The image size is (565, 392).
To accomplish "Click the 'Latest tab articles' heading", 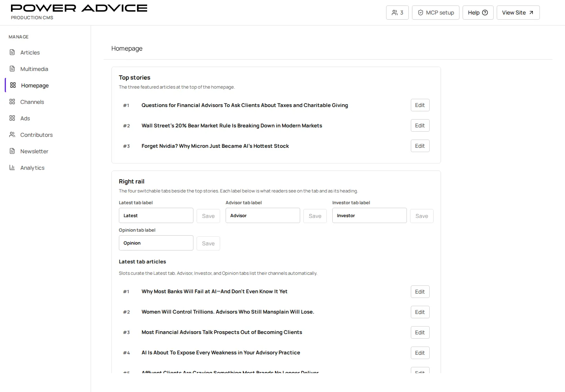I will (x=142, y=261).
